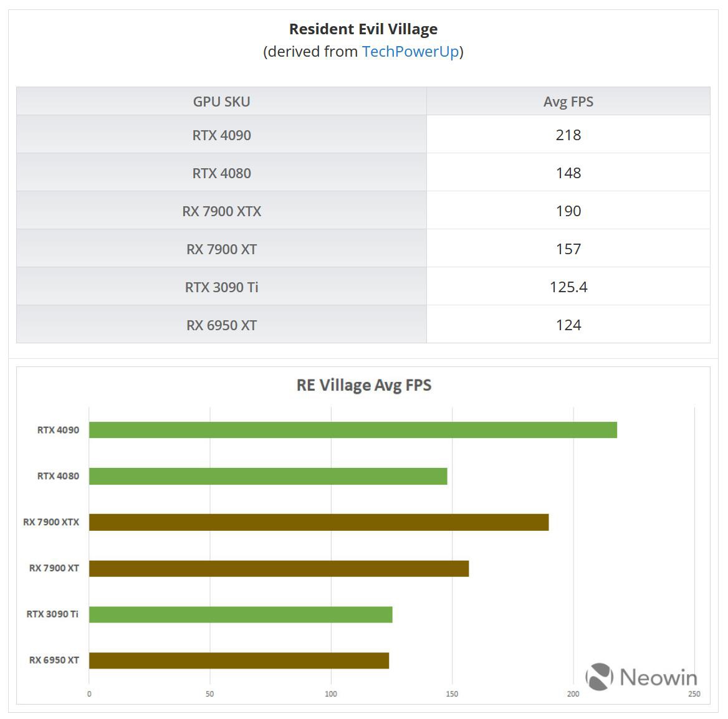Click the 190 FPS value cell
728x719 pixels.
(x=568, y=211)
